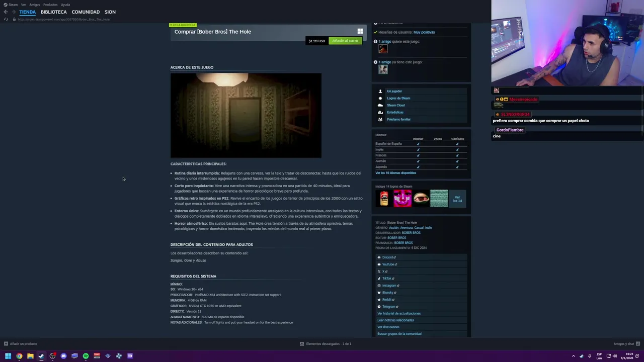The image size is (644, 362).
Task: Expand Ver los 10 idiomas disponibles
Action: [395, 173]
